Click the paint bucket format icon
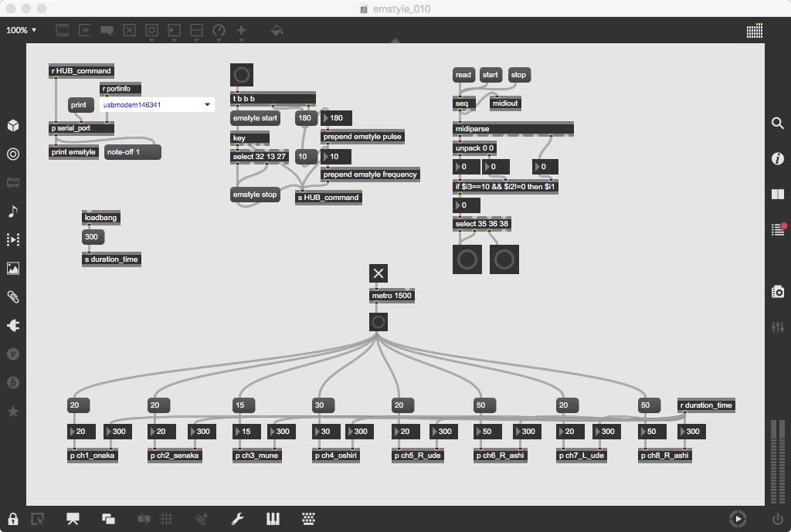Image resolution: width=791 pixels, height=532 pixels. click(x=276, y=31)
